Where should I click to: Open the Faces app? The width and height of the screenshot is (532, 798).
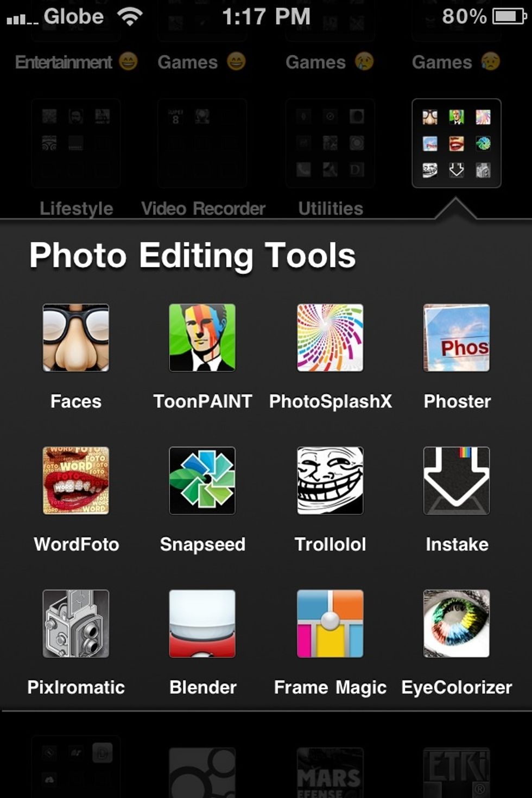pos(76,338)
